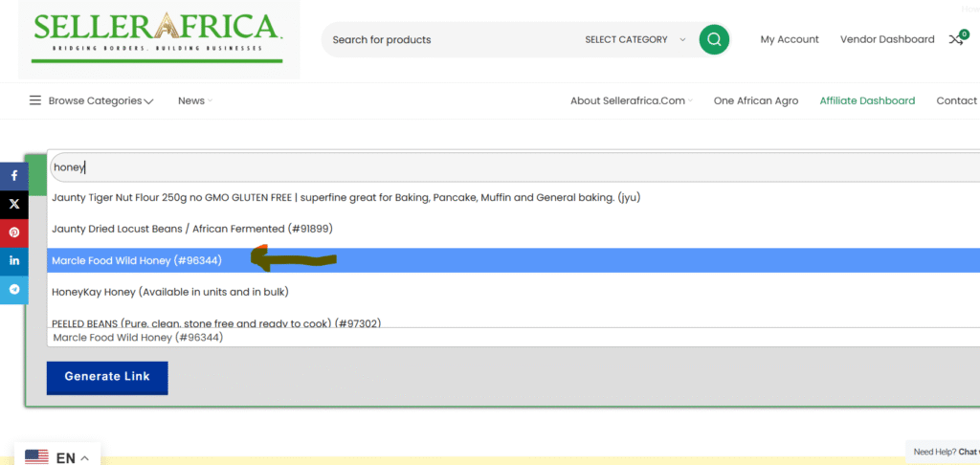Share page via X (Twitter) icon
Viewport: 980px width, 465px height.
coord(14,204)
